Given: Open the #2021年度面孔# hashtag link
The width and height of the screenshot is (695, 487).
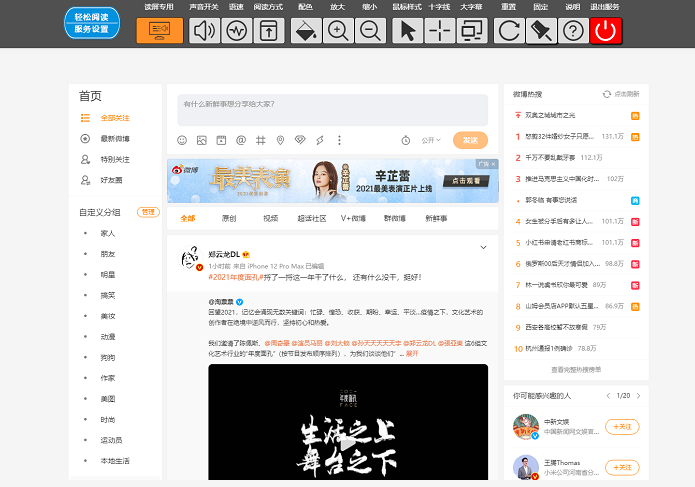Looking at the screenshot, I should 236,277.
